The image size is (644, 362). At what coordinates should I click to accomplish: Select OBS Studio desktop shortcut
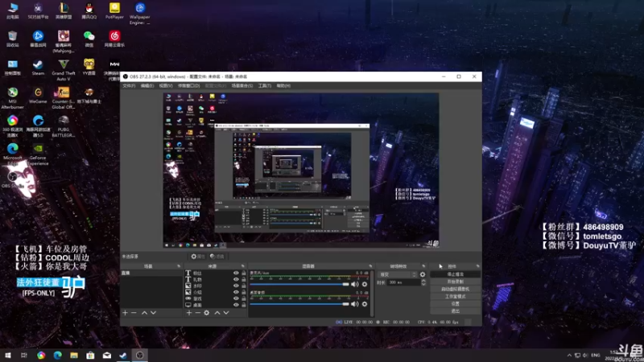(x=12, y=179)
